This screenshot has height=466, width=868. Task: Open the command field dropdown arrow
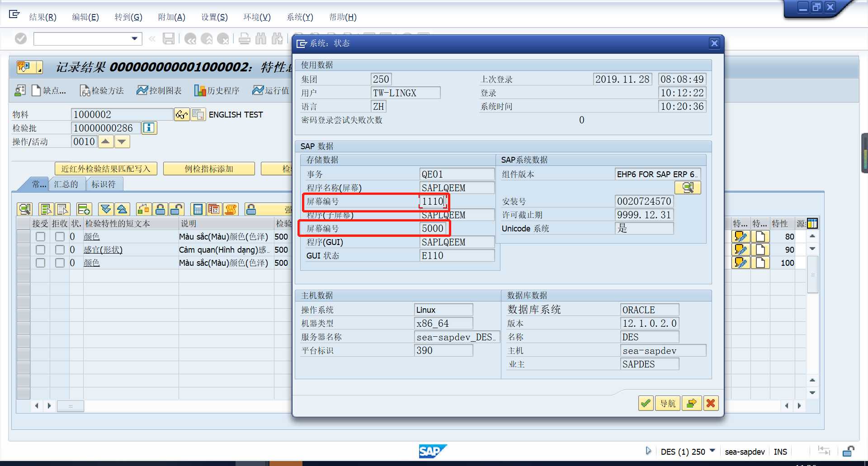(x=135, y=39)
